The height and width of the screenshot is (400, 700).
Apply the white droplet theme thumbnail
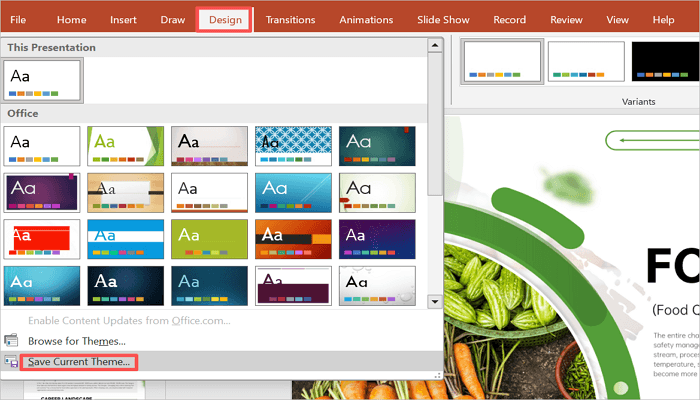click(377, 286)
